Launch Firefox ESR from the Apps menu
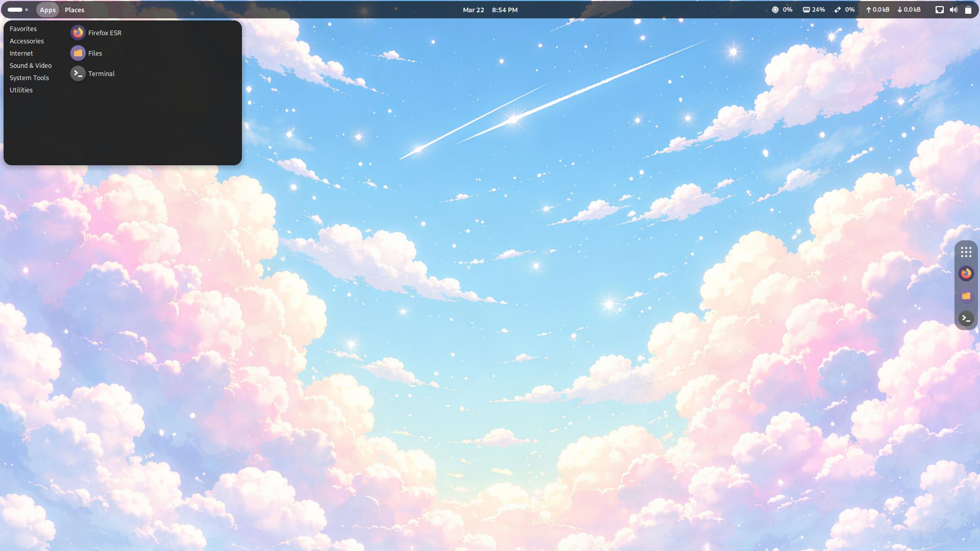 point(104,32)
